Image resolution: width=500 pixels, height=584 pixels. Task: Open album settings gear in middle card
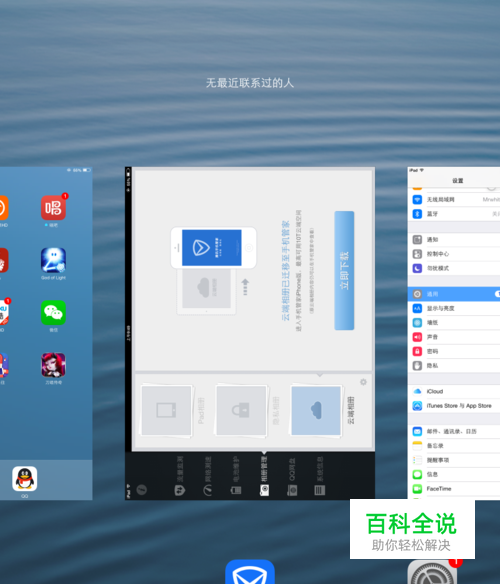tap(363, 382)
